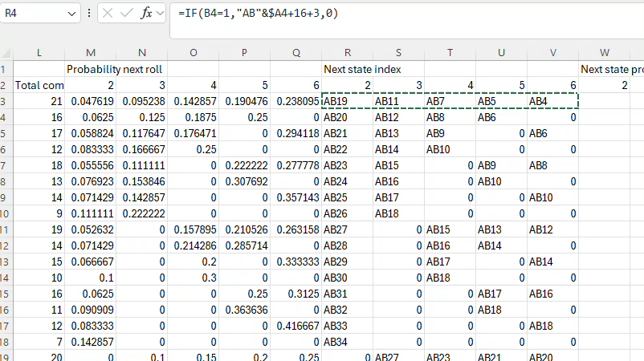The width and height of the screenshot is (644, 361).
Task: Expand the Name Box dropdown arrow
Action: coord(71,14)
